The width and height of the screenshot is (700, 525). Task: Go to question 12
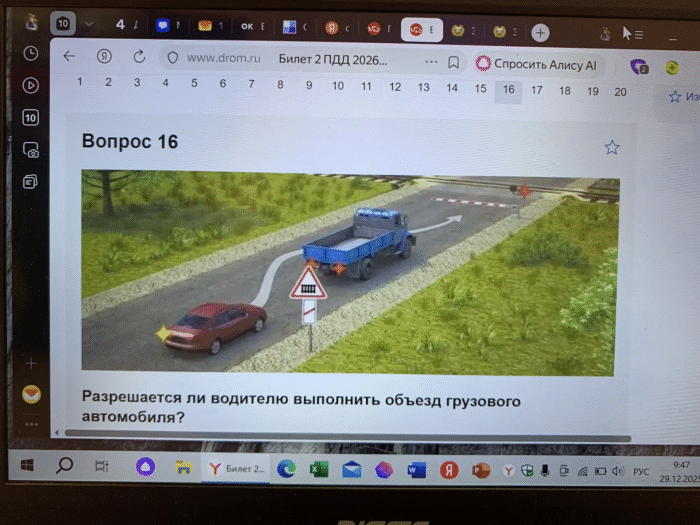click(395, 87)
